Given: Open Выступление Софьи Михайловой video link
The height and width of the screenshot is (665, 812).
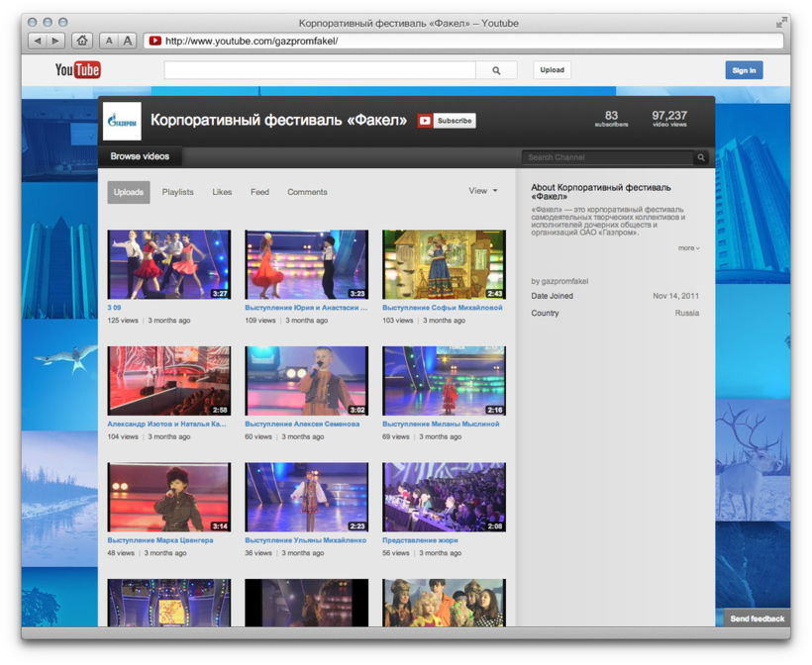Looking at the screenshot, I should 442,308.
